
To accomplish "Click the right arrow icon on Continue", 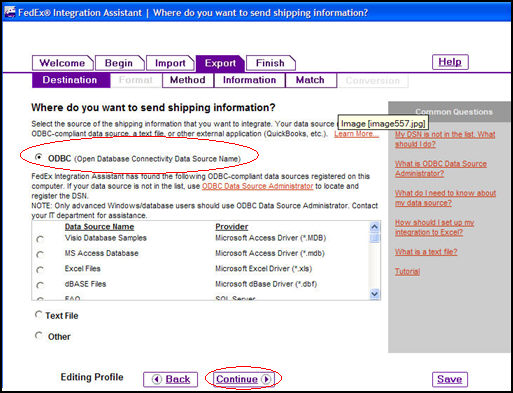I will [x=266, y=379].
